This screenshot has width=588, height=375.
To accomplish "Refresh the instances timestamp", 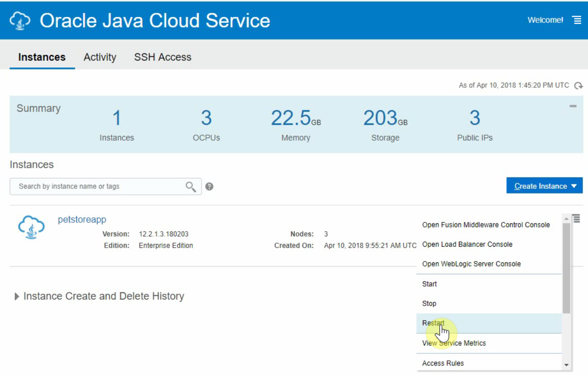I will point(578,85).
